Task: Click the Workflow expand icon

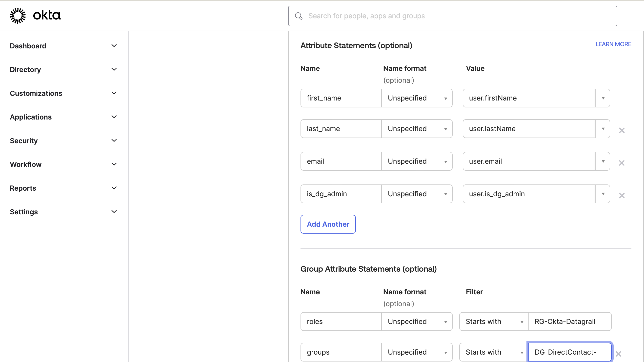Action: tap(114, 164)
